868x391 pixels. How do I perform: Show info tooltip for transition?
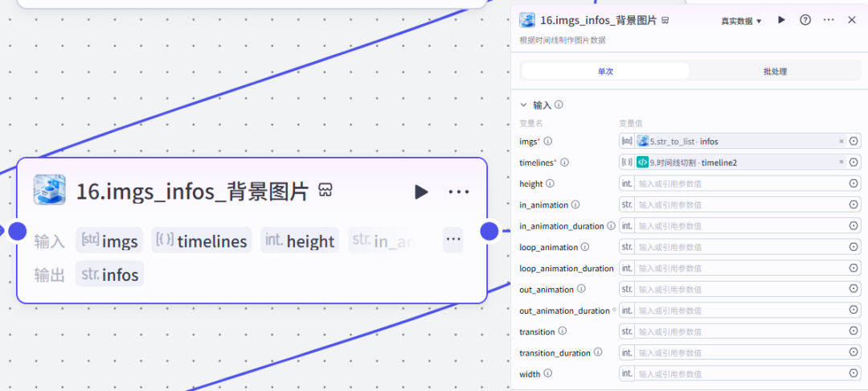pos(562,331)
